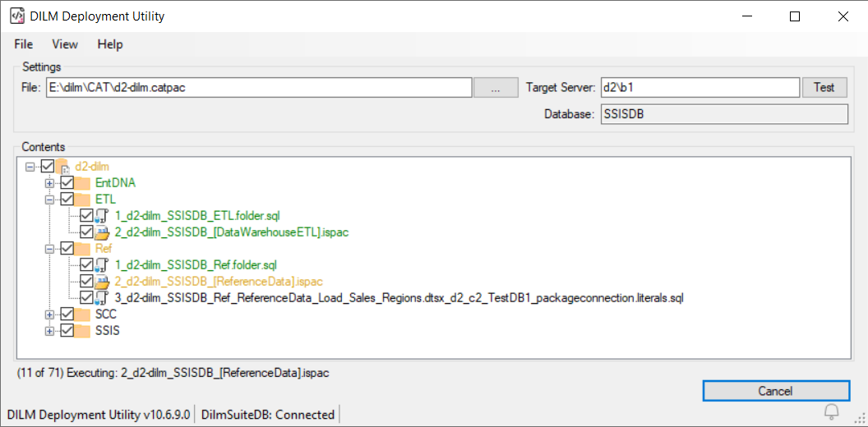Click the EntDNA folder icon

coord(82,182)
